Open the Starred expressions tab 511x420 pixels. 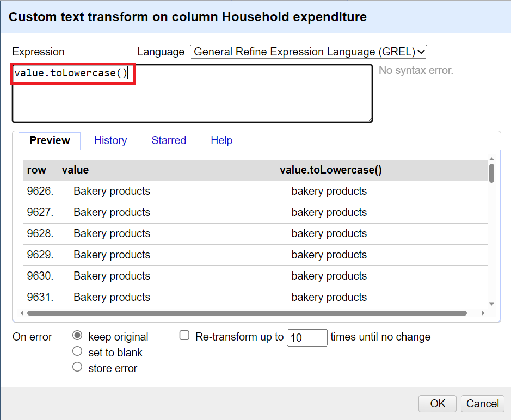click(169, 140)
